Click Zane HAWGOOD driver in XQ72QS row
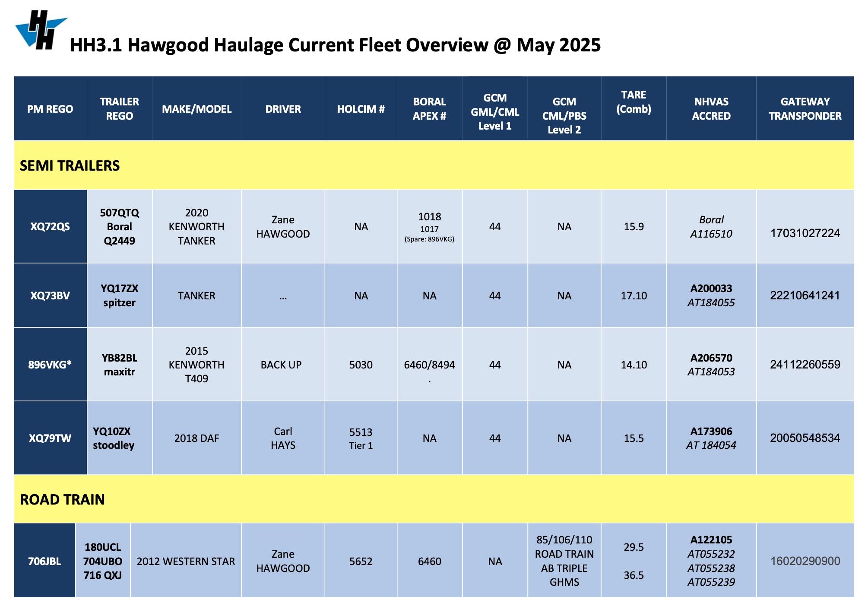The width and height of the screenshot is (868, 597). click(x=283, y=226)
